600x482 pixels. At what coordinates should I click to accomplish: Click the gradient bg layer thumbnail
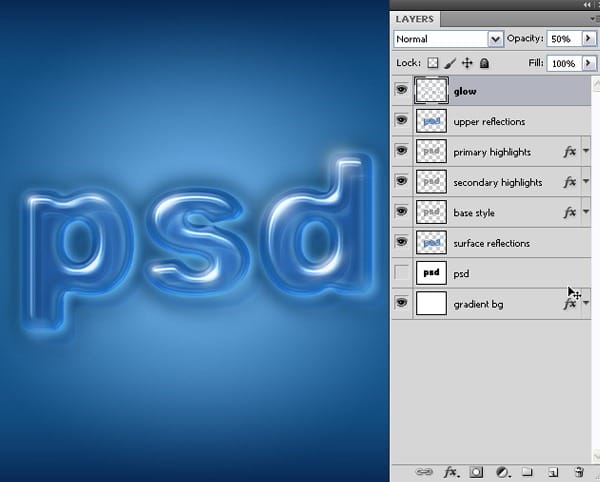pyautogui.click(x=431, y=303)
